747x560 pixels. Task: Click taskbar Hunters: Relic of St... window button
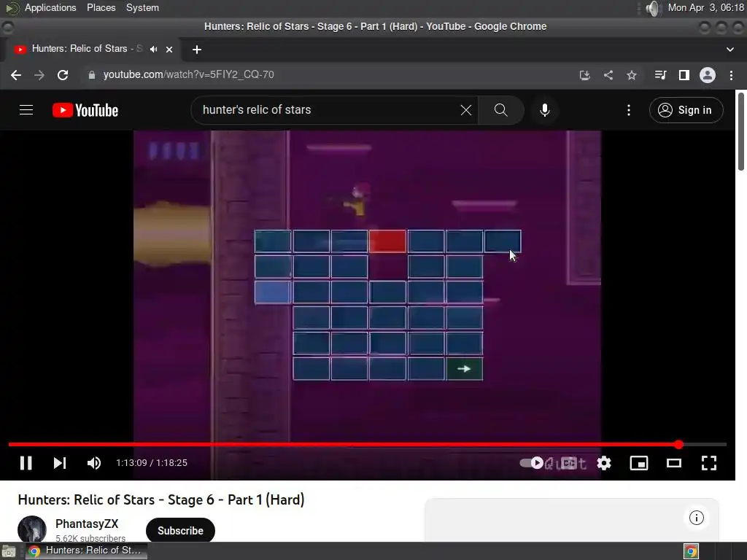86,551
